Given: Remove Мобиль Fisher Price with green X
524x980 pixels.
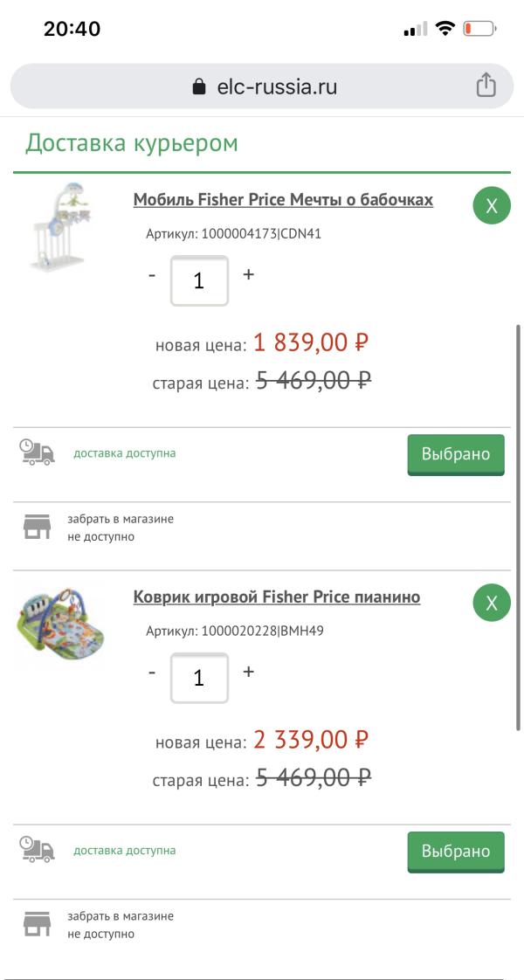Looking at the screenshot, I should coord(492,206).
